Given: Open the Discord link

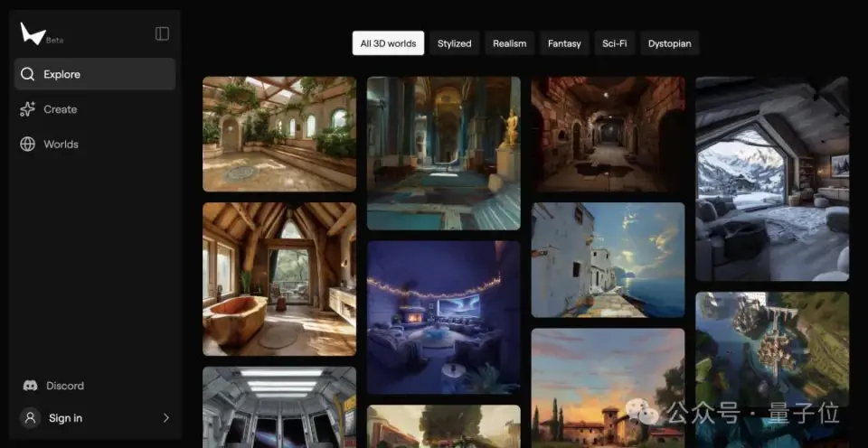Looking at the screenshot, I should 64,386.
